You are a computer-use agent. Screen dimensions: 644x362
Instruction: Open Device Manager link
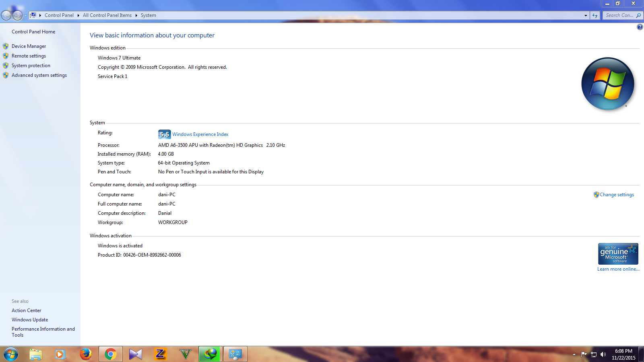pos(29,46)
